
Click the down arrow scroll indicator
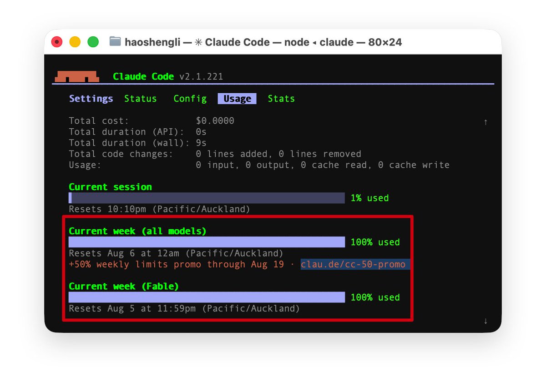485,321
